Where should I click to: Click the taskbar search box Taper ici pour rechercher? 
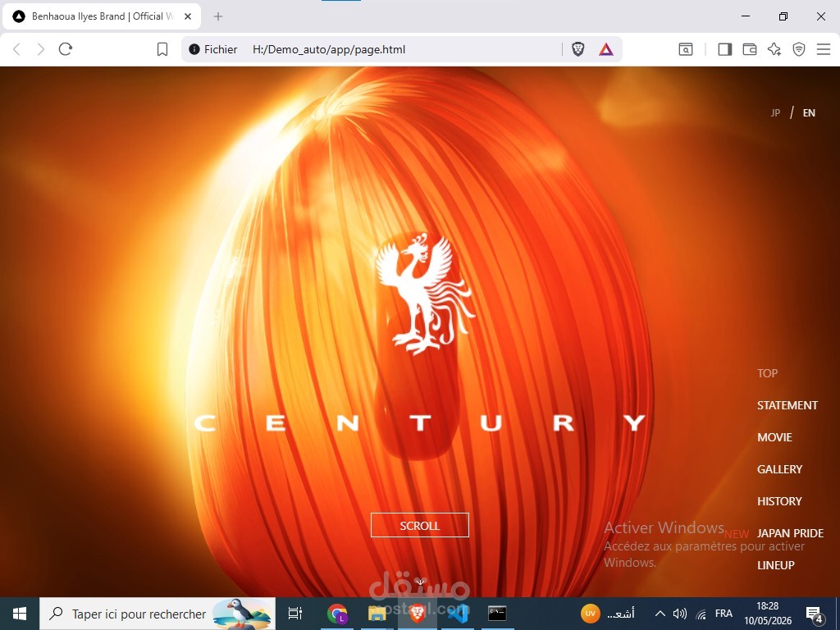(x=157, y=614)
